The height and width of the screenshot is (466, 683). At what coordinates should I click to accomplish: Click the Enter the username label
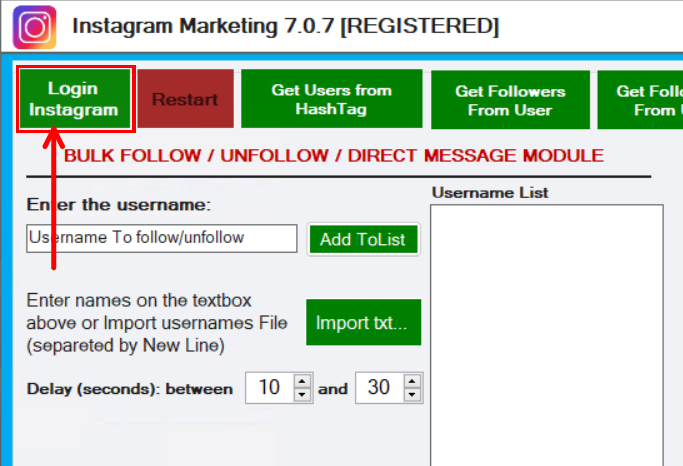pos(119,205)
